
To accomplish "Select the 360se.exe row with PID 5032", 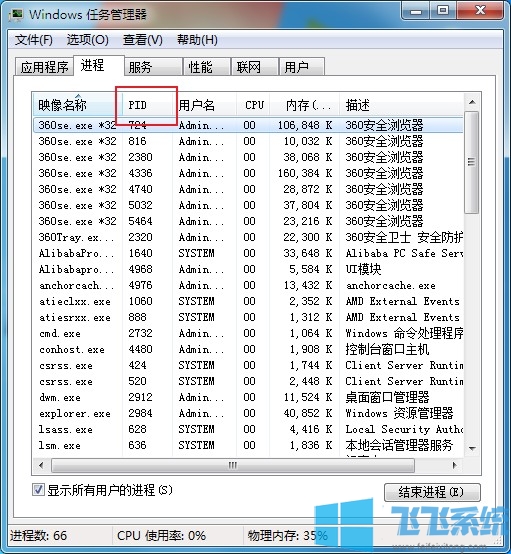I will (248, 205).
